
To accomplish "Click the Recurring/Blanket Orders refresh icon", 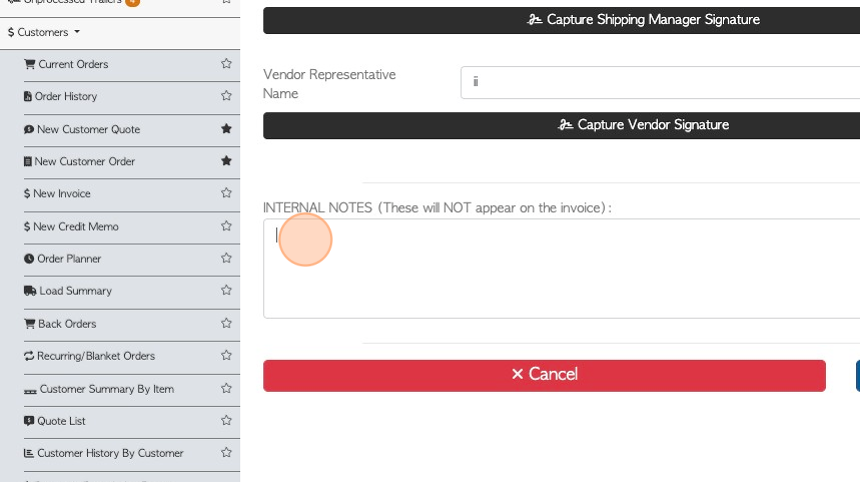I will point(29,356).
